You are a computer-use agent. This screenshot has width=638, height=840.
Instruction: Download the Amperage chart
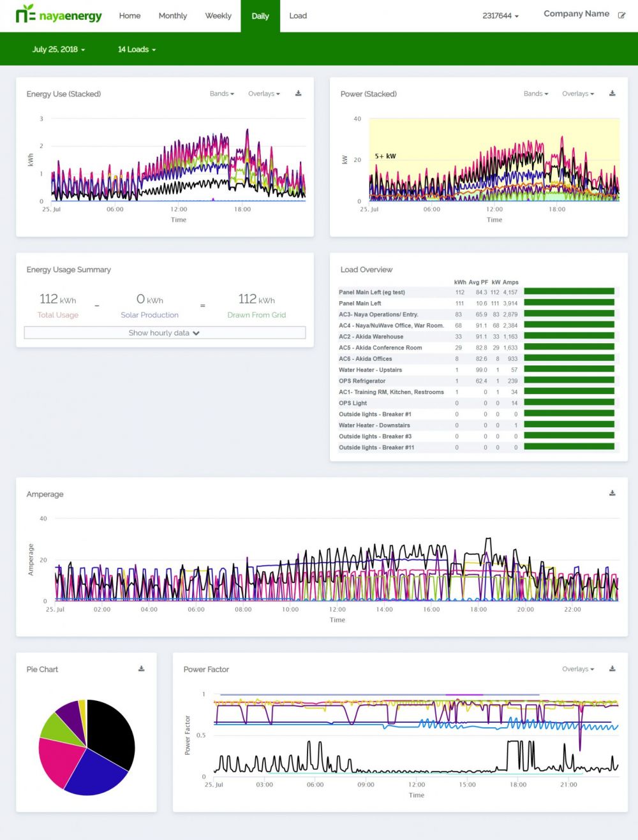[611, 492]
